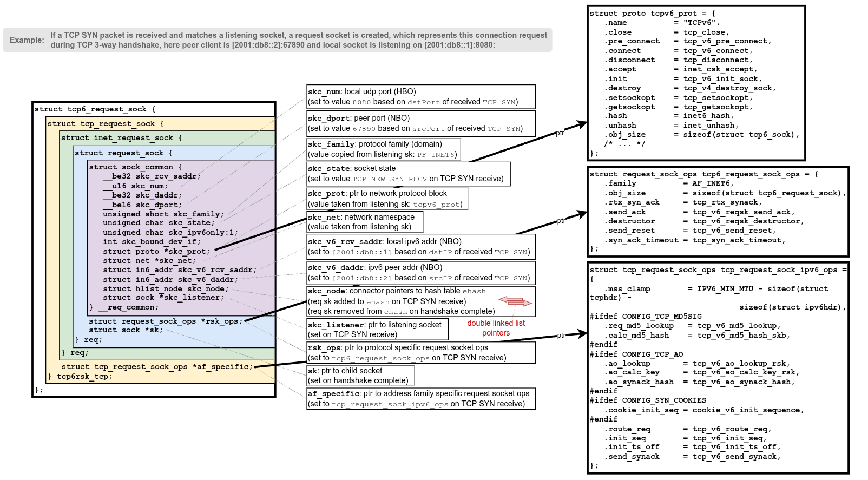Image resolution: width=868 pixels, height=480 pixels.
Task: Select the tcp6_request_sock_ops struct code block
Action: 718,212
